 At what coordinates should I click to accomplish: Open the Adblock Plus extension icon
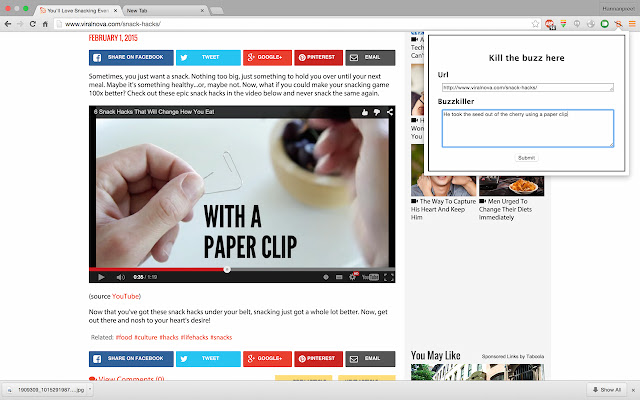(550, 24)
